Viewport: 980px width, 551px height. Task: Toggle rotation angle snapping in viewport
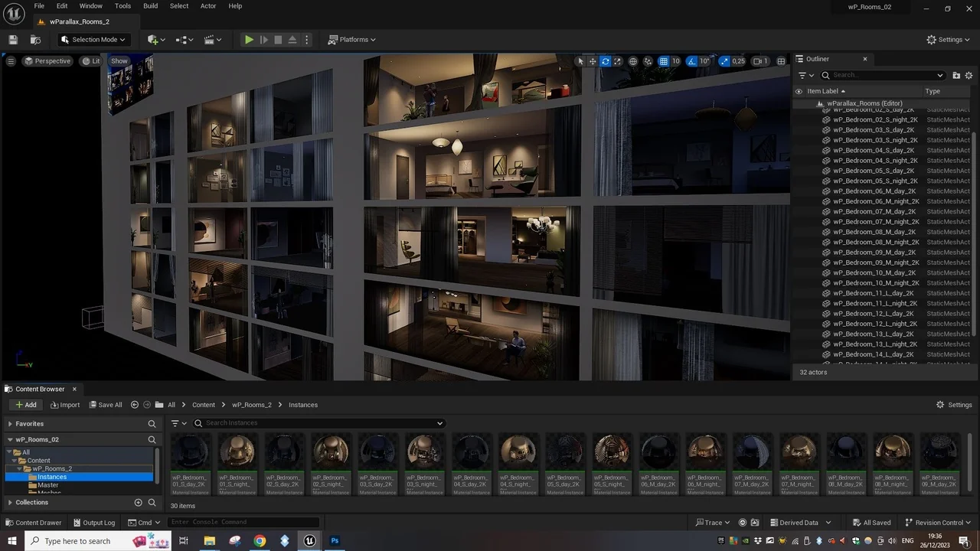pyautogui.click(x=692, y=61)
